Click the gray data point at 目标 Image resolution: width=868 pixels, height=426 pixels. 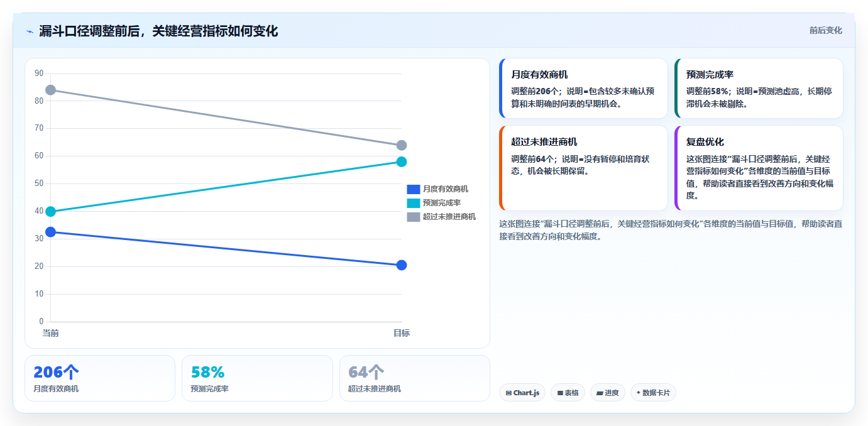(402, 145)
